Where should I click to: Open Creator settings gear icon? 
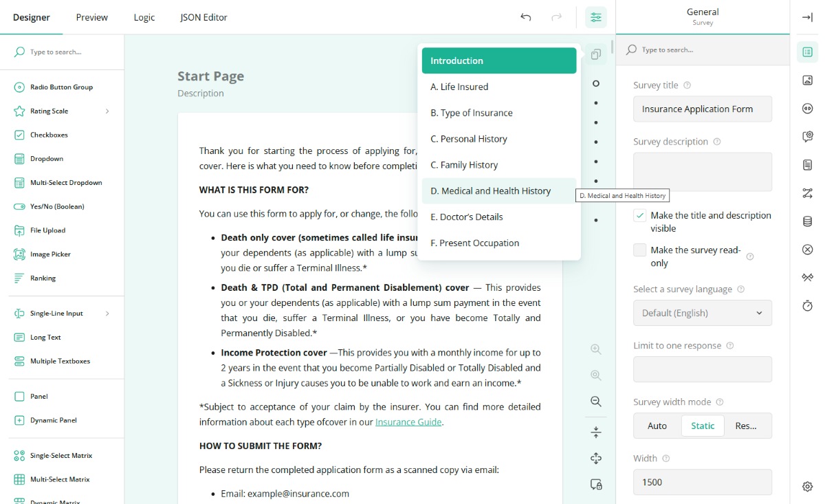pos(808,487)
